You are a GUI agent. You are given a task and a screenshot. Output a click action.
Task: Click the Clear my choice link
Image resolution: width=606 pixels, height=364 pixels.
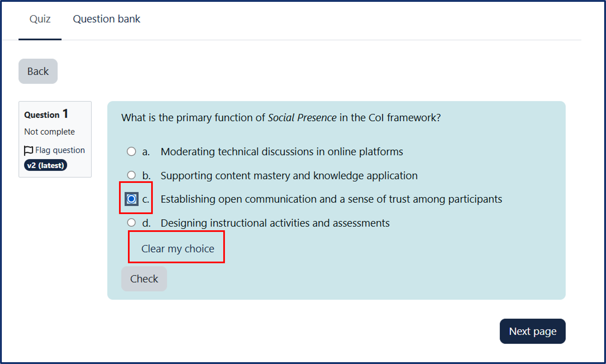coord(178,249)
